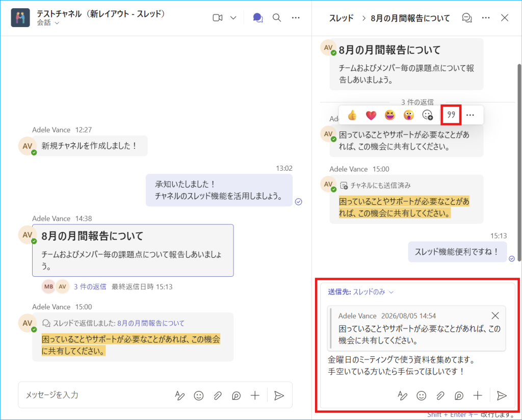Toggle the threads view icon in channel header
This screenshot has height=420, width=522.
click(257, 18)
